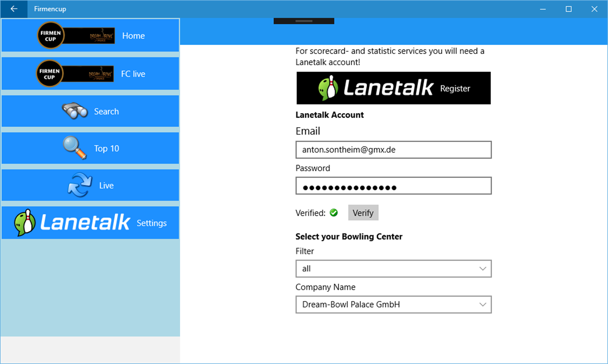Open the Live menu item

90,185
